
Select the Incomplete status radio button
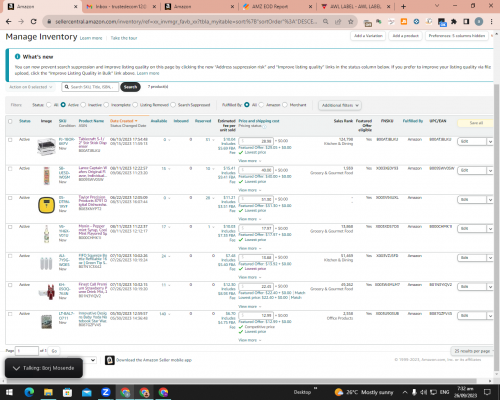106,105
